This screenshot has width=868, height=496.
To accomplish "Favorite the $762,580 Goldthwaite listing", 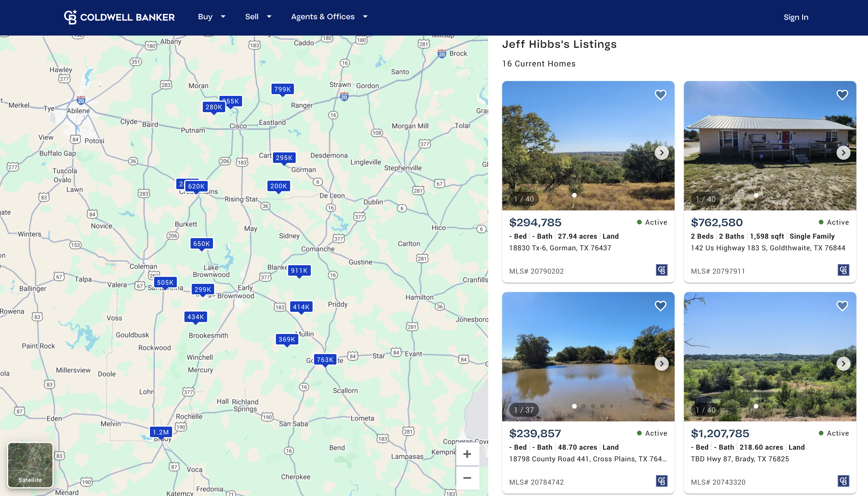I will 842,95.
